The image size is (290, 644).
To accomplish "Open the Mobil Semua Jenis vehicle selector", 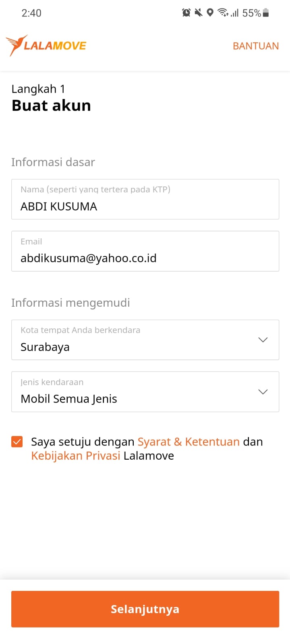I will point(145,392).
